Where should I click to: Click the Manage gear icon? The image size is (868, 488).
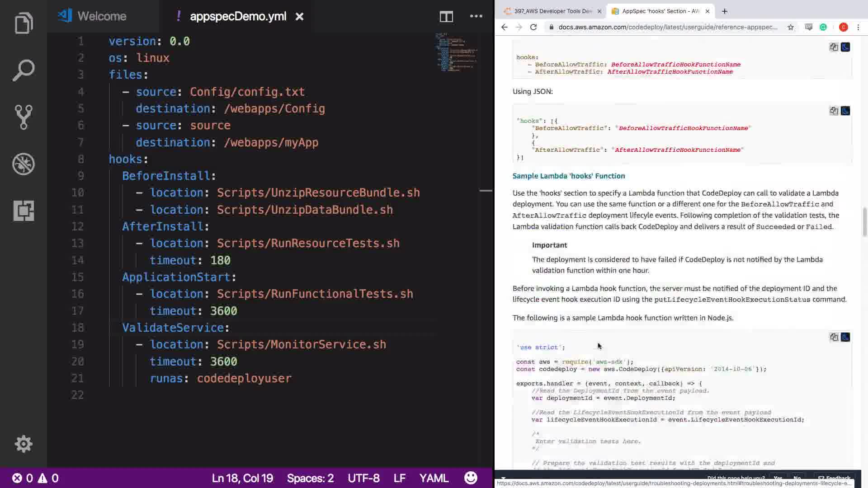coord(24,444)
